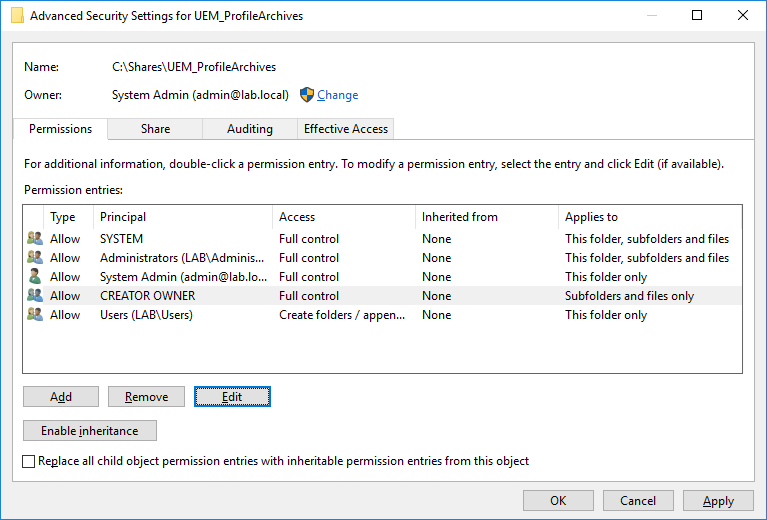Go to the Effective Access tab
The image size is (767, 520).
(x=346, y=129)
